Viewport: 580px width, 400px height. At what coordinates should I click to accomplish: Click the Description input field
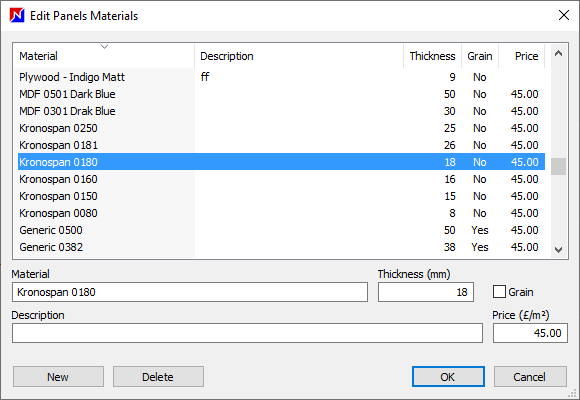pyautogui.click(x=247, y=333)
